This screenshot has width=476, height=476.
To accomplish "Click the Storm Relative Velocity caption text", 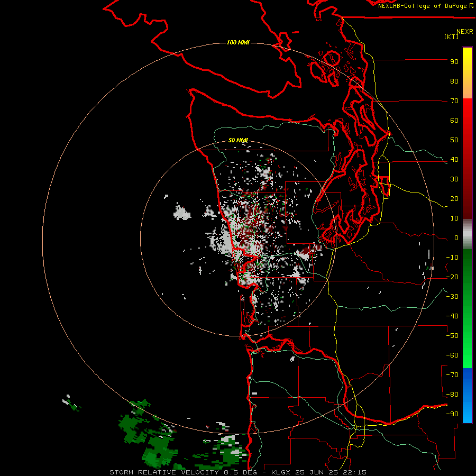I will pos(237,472).
